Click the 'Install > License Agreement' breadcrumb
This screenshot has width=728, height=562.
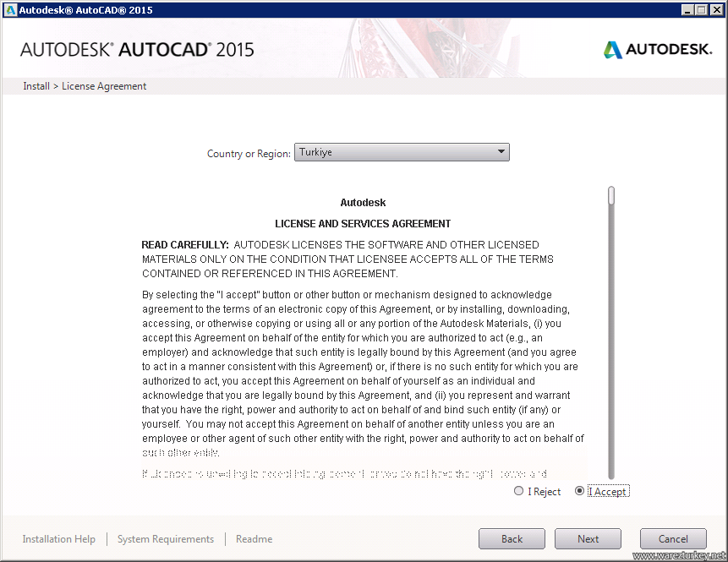pos(85,86)
